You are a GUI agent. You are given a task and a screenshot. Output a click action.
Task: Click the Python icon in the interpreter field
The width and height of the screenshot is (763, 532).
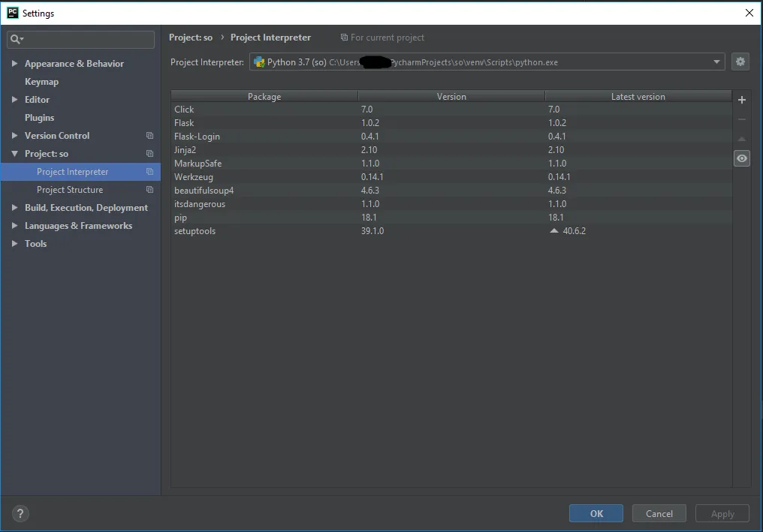(259, 62)
